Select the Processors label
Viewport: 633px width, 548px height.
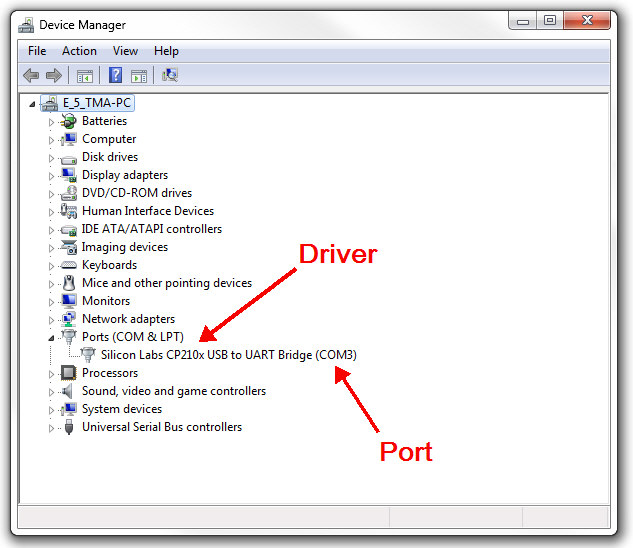tap(110, 373)
